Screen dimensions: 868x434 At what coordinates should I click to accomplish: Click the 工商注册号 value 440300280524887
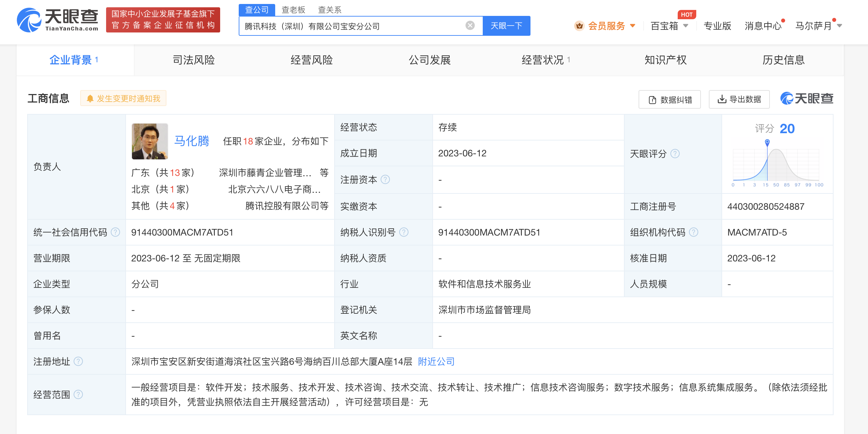[x=766, y=207]
